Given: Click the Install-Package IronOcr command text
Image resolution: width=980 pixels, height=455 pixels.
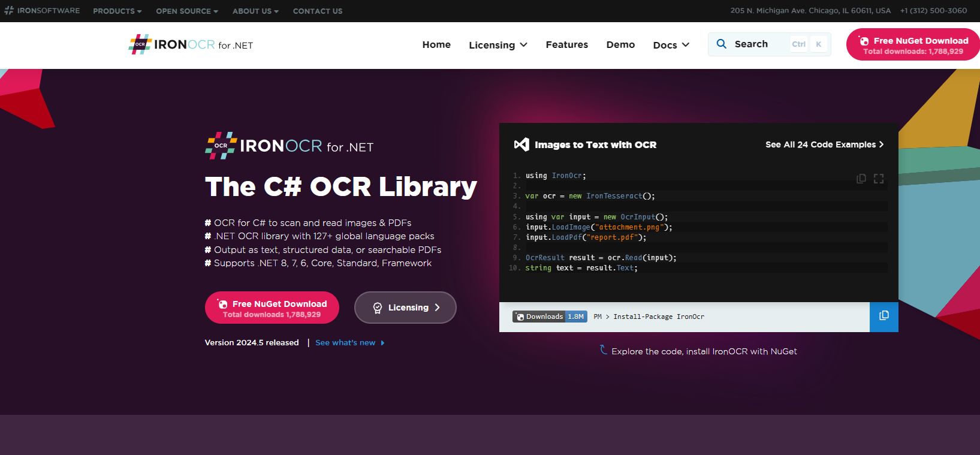Looking at the screenshot, I should (x=659, y=317).
